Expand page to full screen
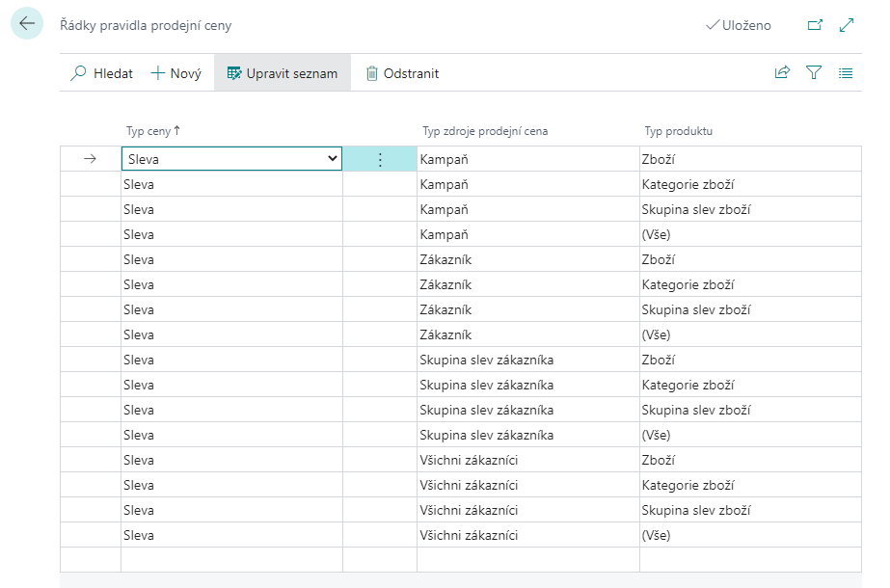The width and height of the screenshot is (890, 588). pyautogui.click(x=848, y=26)
